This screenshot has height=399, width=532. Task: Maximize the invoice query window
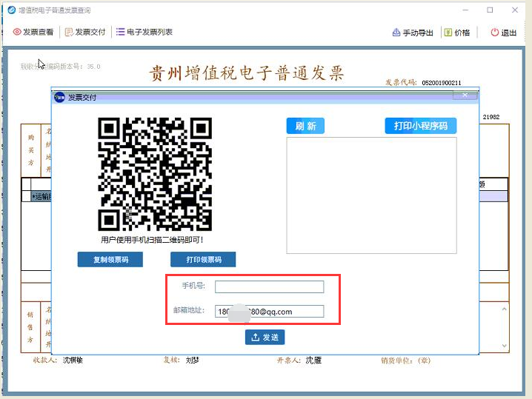coord(490,10)
